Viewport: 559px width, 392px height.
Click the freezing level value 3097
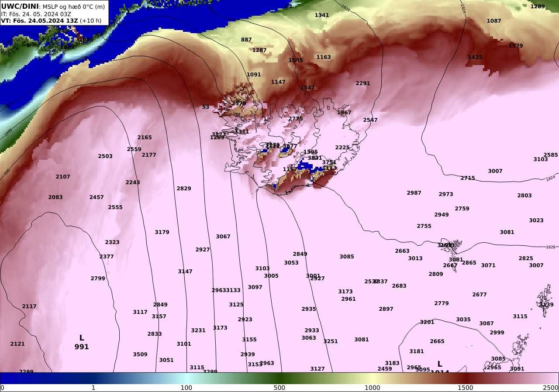click(x=255, y=287)
